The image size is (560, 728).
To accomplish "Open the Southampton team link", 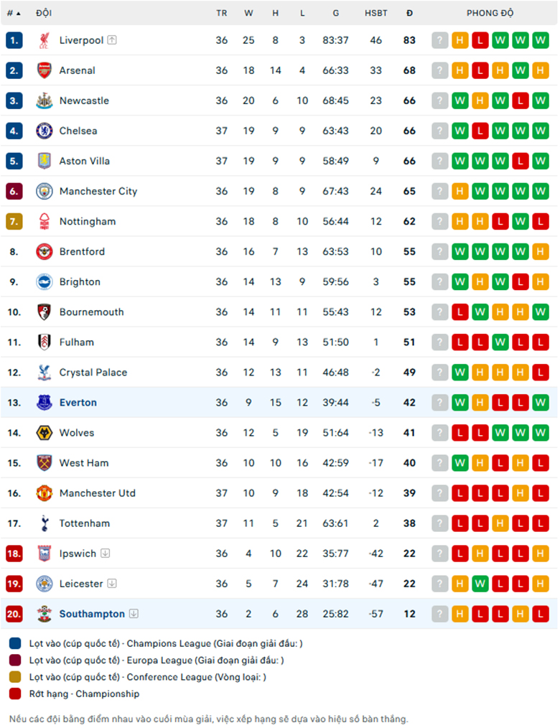I will click(92, 614).
